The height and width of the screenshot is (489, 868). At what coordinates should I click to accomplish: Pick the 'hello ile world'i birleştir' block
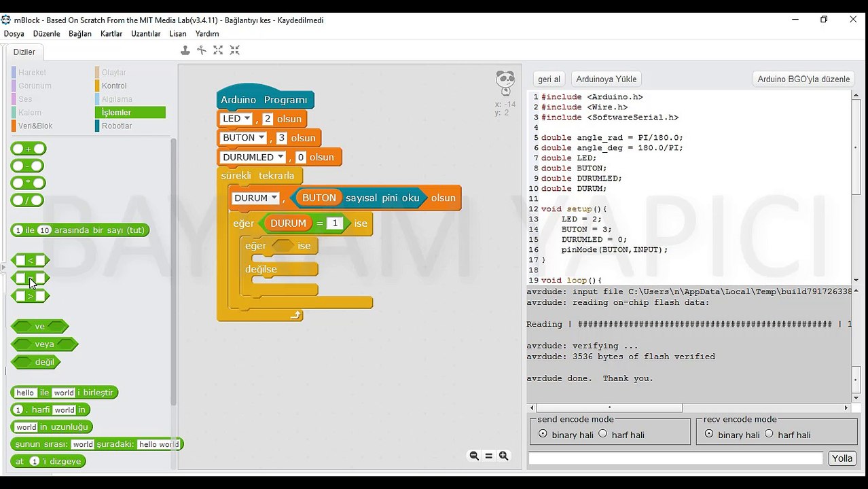point(65,393)
